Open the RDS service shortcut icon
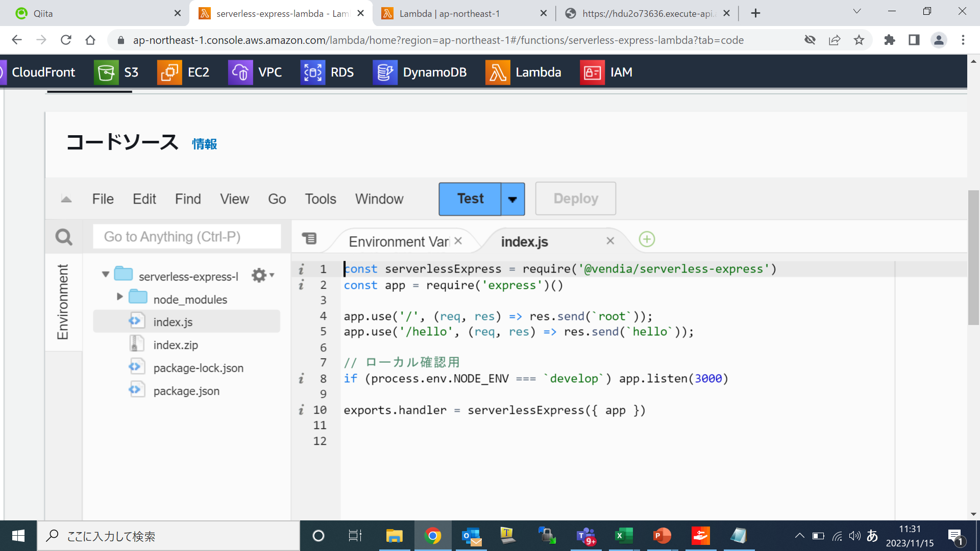This screenshot has height=551, width=980. pos(312,72)
